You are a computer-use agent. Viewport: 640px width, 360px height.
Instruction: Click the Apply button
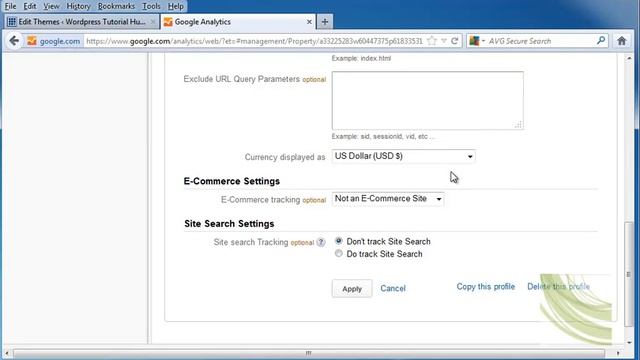click(x=352, y=289)
